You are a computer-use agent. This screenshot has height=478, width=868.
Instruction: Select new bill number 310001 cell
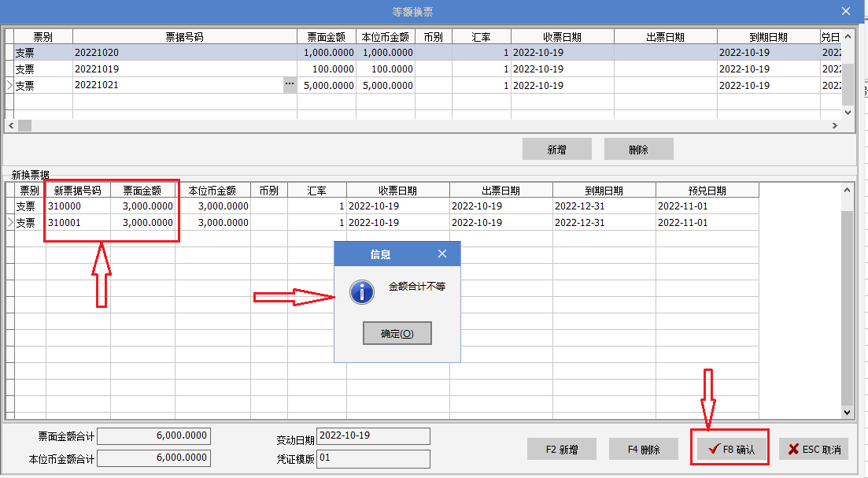pos(78,223)
